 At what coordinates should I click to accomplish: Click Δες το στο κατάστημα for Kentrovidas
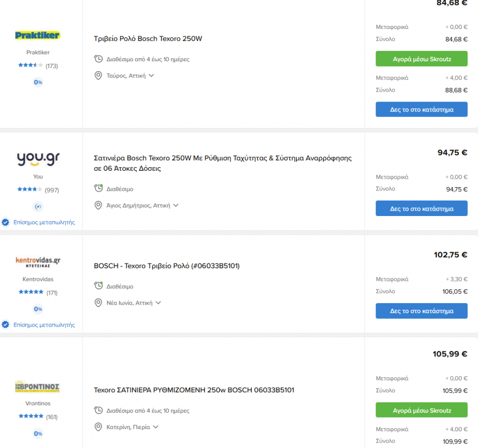(x=421, y=311)
